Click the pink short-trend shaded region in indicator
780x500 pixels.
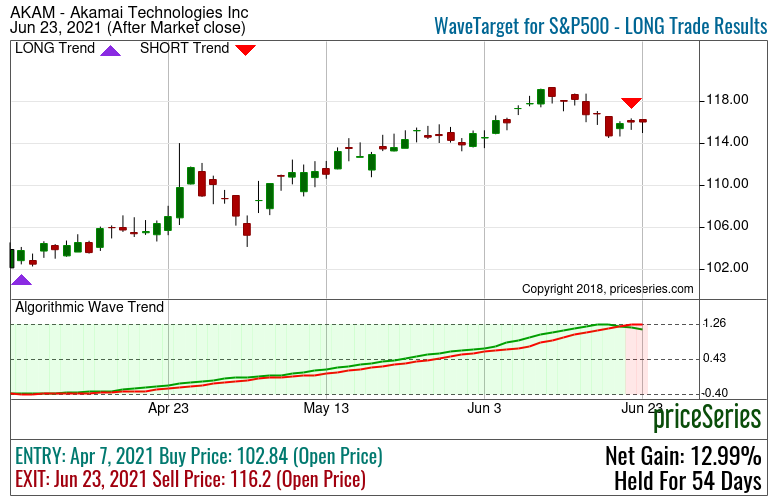tap(636, 359)
